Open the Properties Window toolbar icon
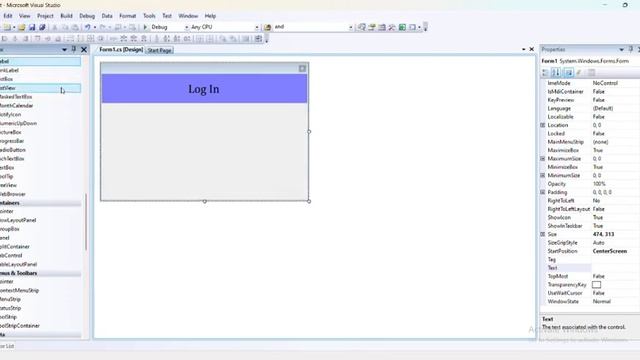This screenshot has width=640, height=360. [x=372, y=27]
